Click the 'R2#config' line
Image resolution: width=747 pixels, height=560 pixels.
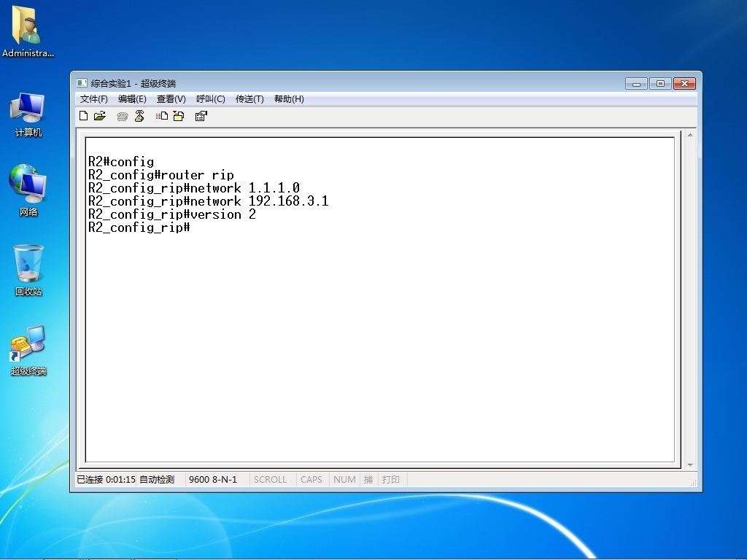pos(121,162)
